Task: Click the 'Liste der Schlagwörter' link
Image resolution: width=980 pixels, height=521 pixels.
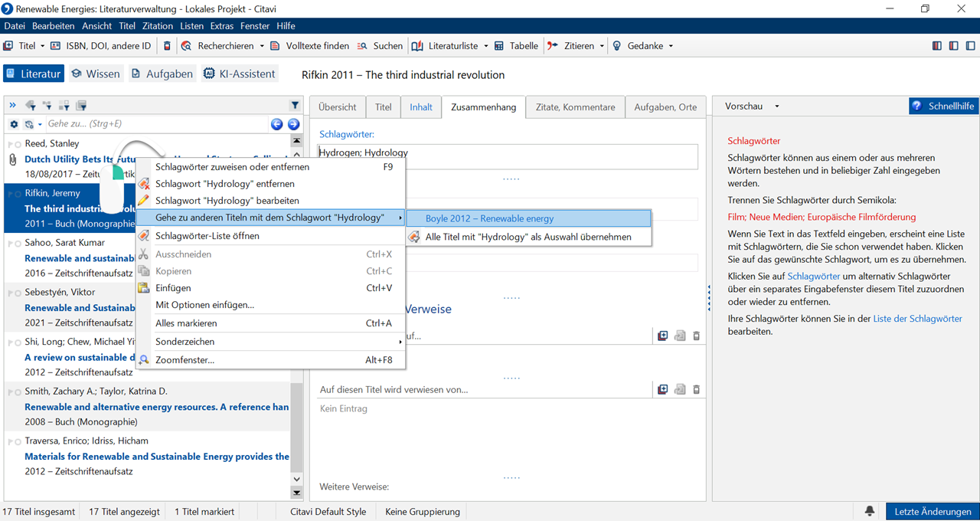Action: tap(917, 319)
